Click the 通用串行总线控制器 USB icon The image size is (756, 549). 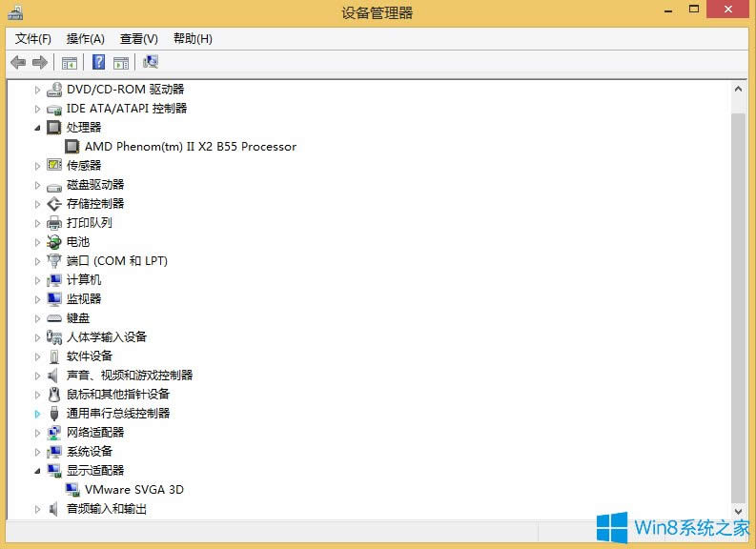[54, 414]
